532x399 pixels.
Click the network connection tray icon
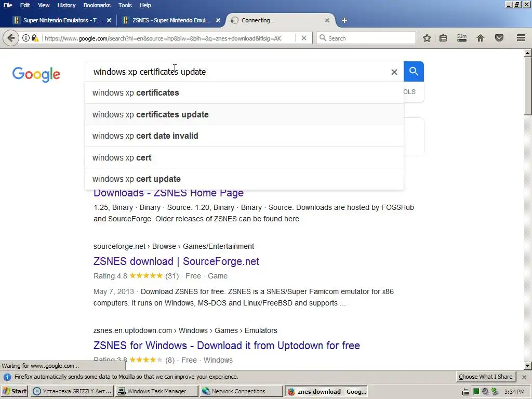click(x=495, y=392)
